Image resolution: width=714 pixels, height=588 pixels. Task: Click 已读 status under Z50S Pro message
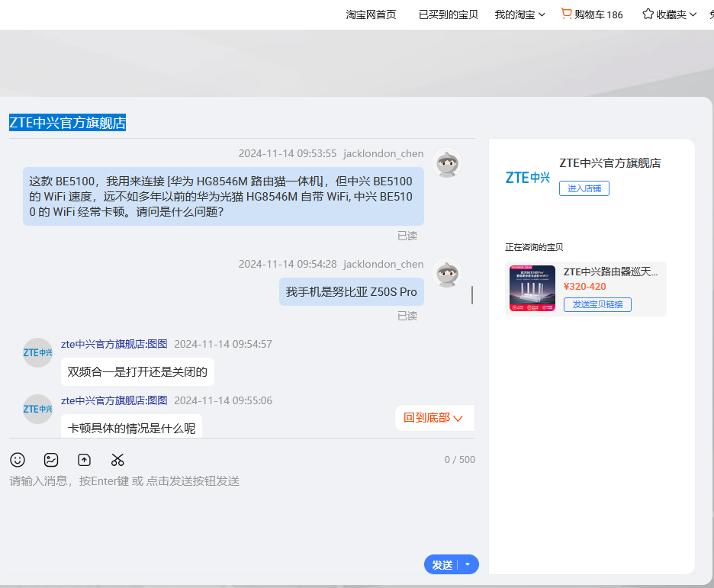[407, 316]
